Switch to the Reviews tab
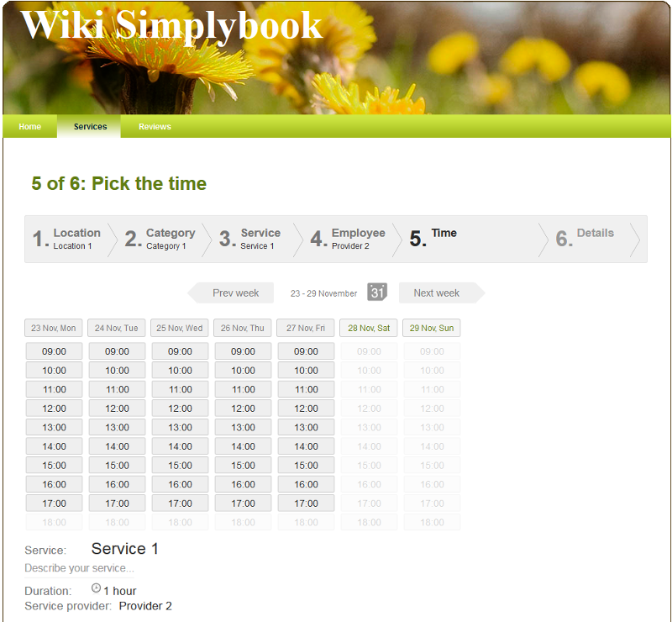The image size is (672, 622). 155,127
